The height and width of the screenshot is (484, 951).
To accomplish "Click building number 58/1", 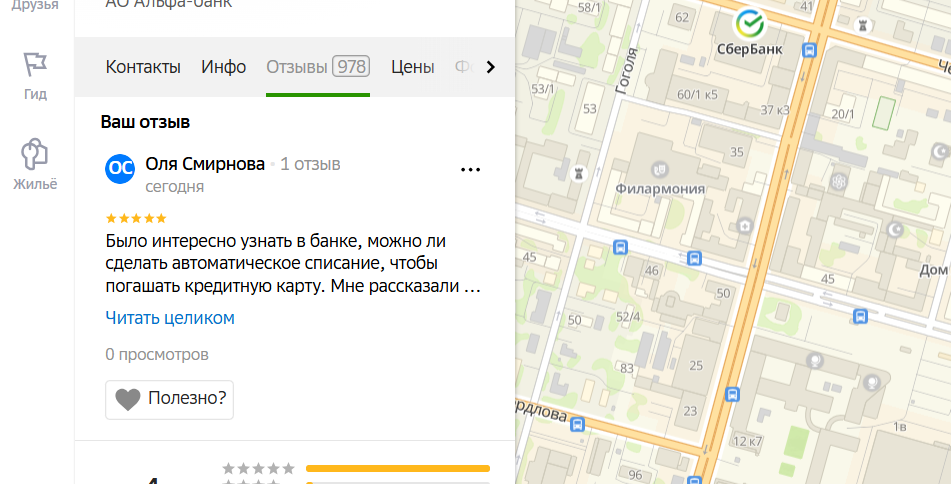I will point(589,8).
